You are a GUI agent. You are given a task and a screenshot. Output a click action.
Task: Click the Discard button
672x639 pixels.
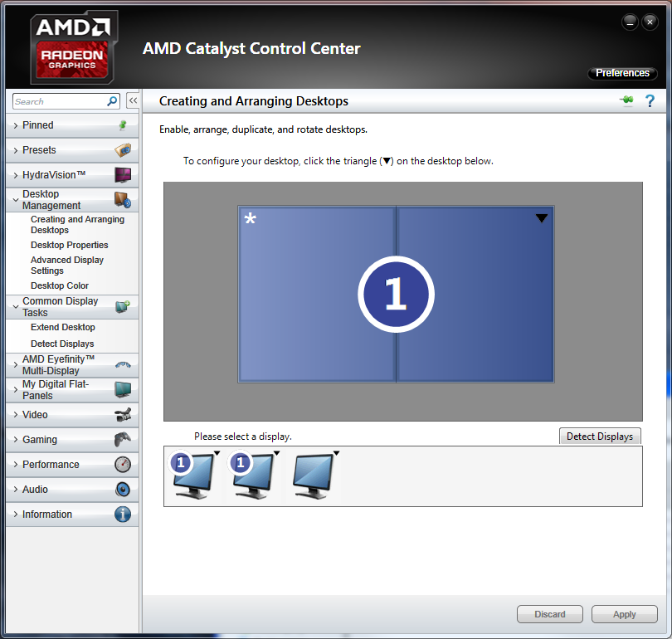tap(550, 614)
